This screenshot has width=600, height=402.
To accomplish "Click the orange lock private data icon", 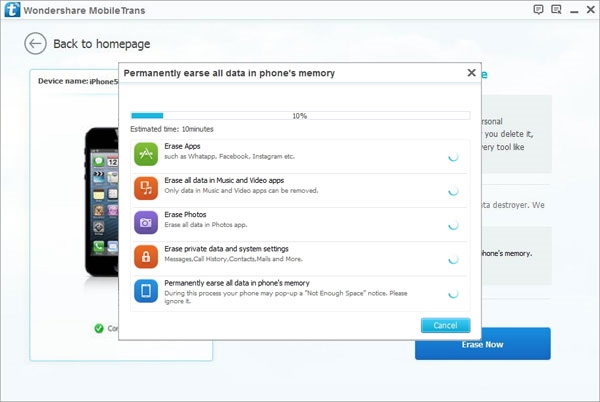I will click(146, 257).
